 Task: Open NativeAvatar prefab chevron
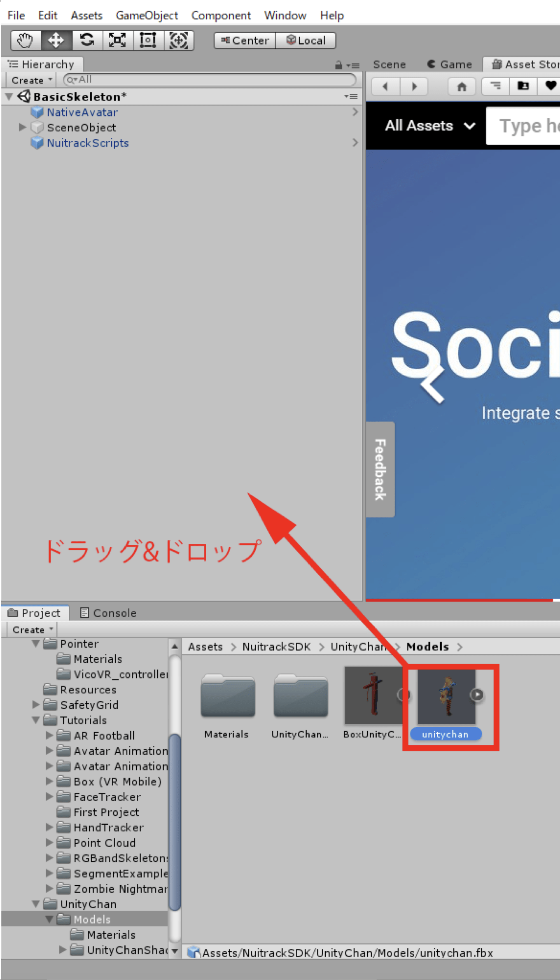coord(355,112)
